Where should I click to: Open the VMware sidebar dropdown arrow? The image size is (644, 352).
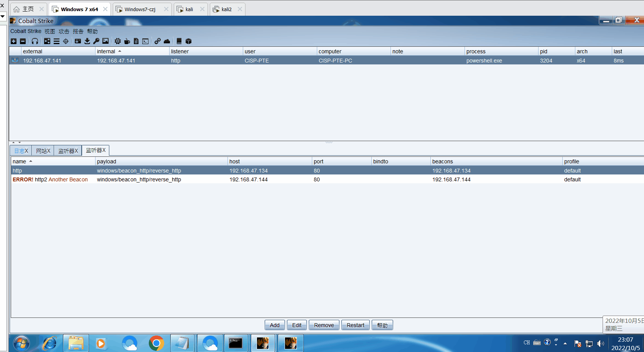coord(2,16)
